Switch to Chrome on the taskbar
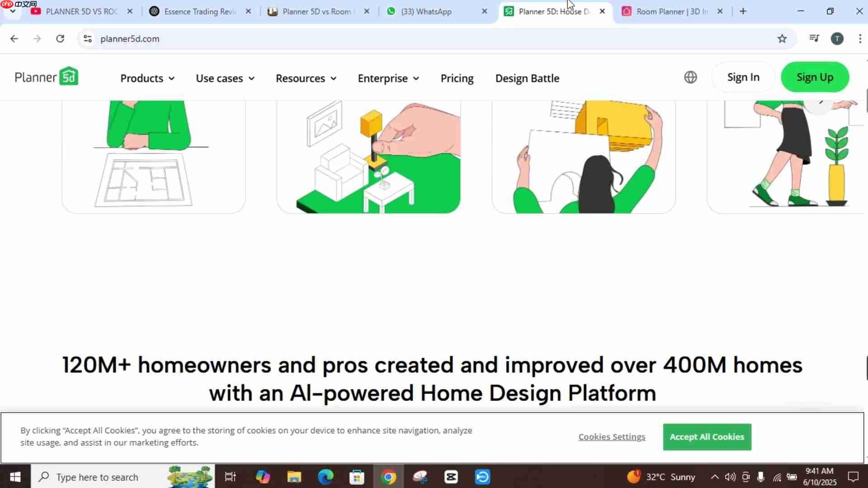 (388, 477)
